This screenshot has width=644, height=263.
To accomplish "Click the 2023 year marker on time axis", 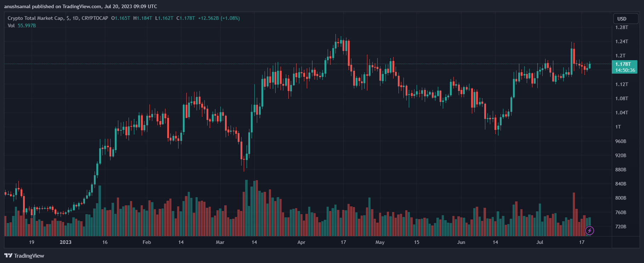I will [x=66, y=242].
